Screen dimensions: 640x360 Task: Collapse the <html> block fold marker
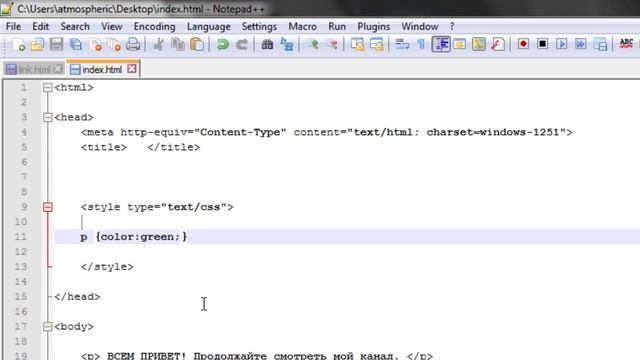click(48, 87)
